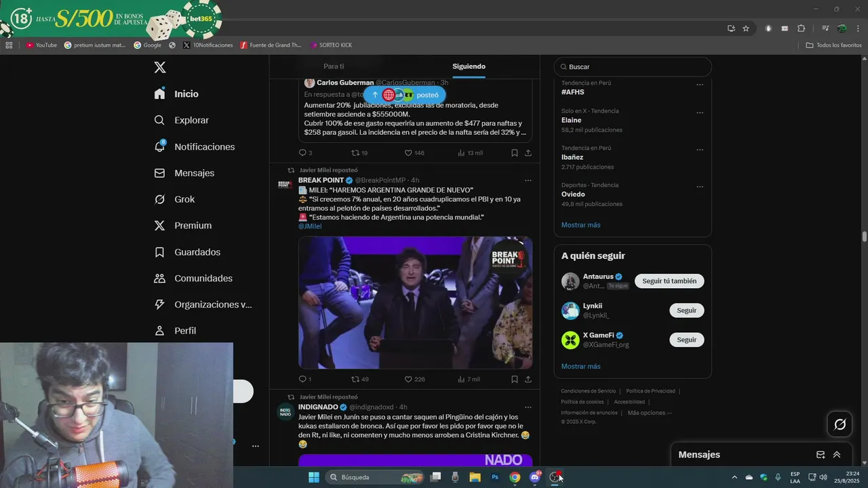This screenshot has height=488, width=868.
Task: Open Condiciones de Servicio link
Action: (588, 391)
